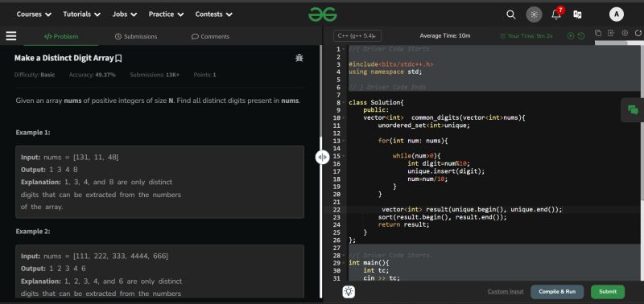644x304 pixels.
Task: Open the language translate icon
Action: pos(577,14)
